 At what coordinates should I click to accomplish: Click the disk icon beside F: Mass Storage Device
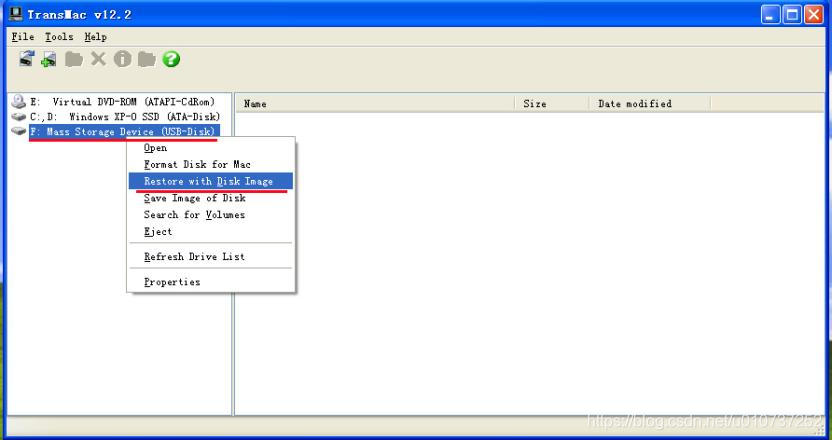pos(19,131)
